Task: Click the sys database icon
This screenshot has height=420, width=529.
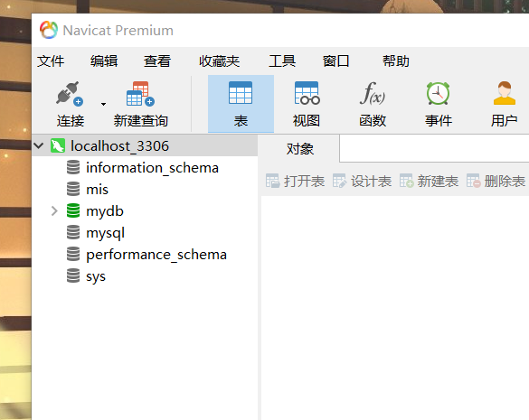Action: click(73, 275)
